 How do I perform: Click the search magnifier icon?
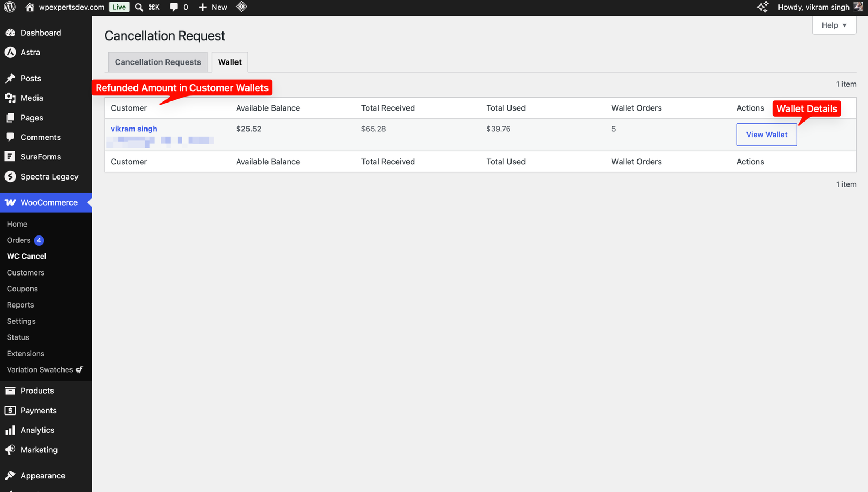[x=139, y=7]
